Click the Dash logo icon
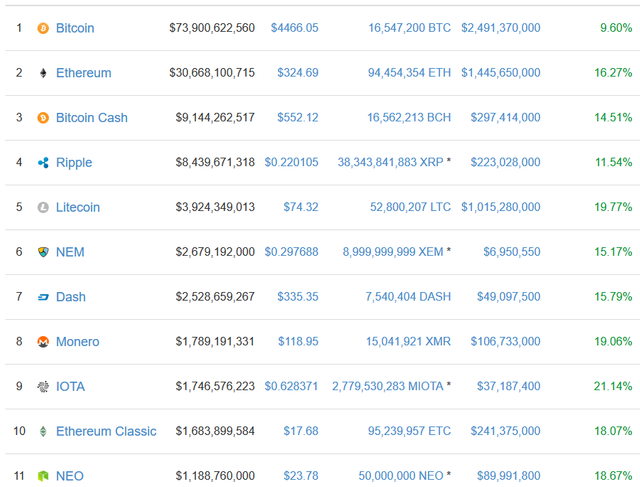 pos(43,297)
